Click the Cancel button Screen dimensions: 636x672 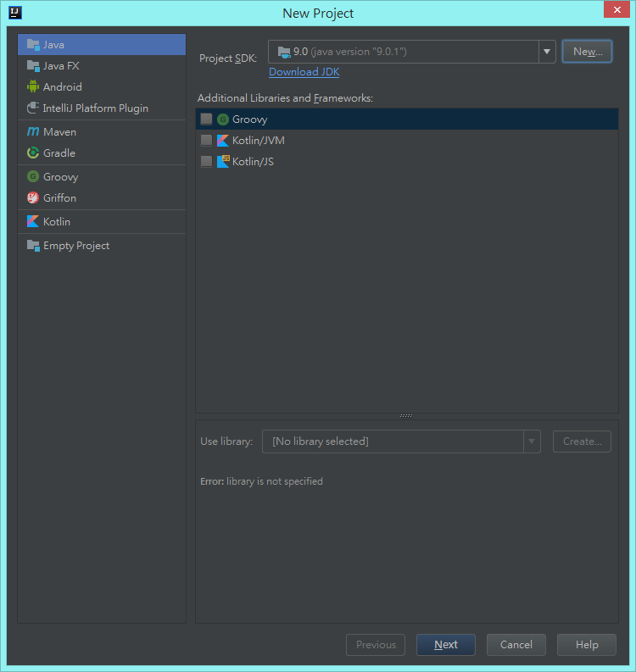pyautogui.click(x=516, y=645)
